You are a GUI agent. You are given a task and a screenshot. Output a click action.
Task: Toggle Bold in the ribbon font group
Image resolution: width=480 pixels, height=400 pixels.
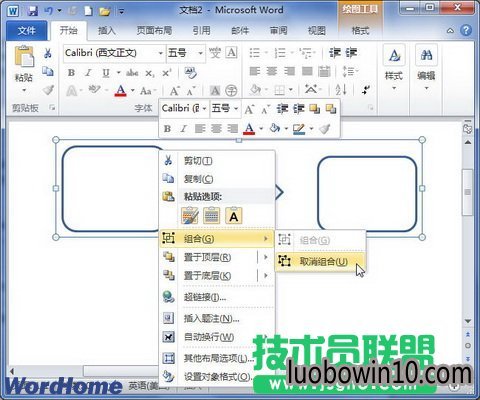click(x=71, y=73)
